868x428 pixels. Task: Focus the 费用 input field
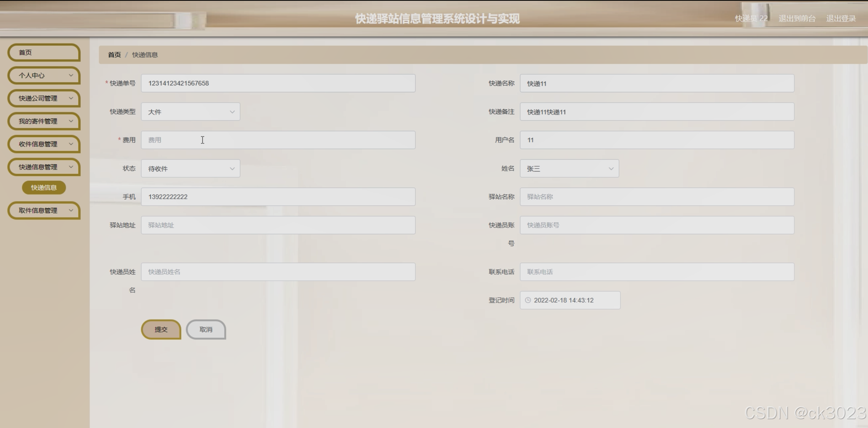pyautogui.click(x=278, y=140)
